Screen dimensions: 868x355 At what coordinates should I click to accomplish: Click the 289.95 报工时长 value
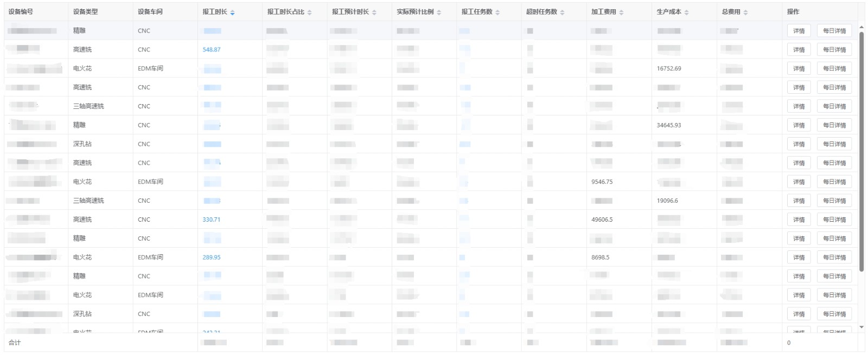pyautogui.click(x=212, y=257)
